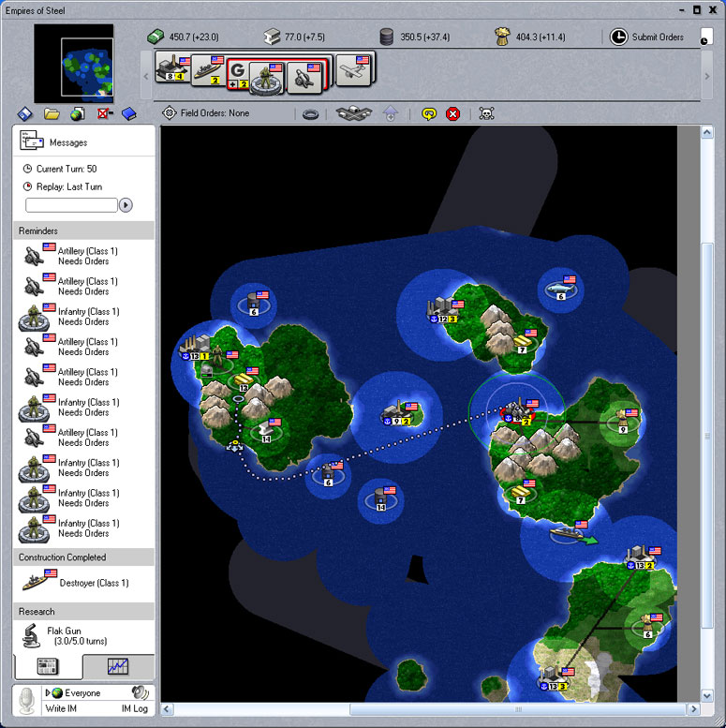Click the unit bar left arrow
The image size is (726, 728).
click(146, 76)
